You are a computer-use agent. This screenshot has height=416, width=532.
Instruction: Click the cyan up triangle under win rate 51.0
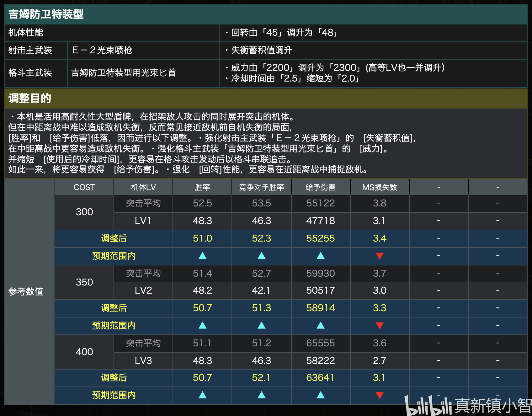(x=203, y=256)
